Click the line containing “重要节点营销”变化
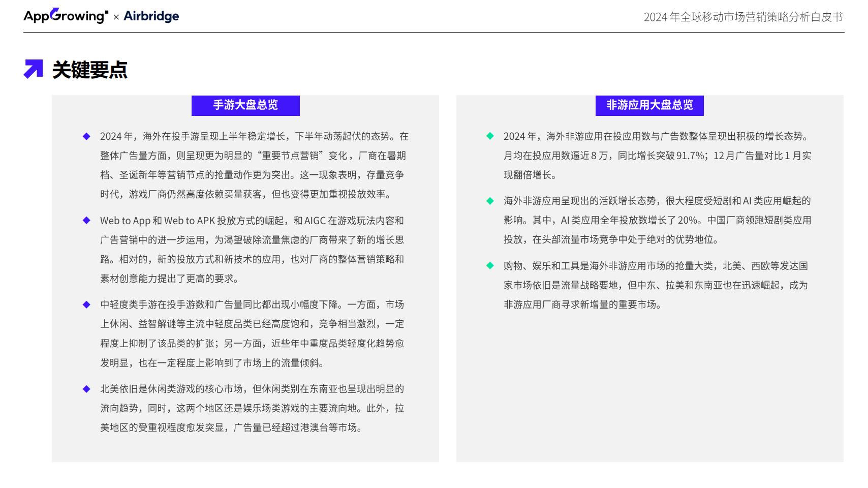Viewport: 868px width, 488px height. pos(253,156)
